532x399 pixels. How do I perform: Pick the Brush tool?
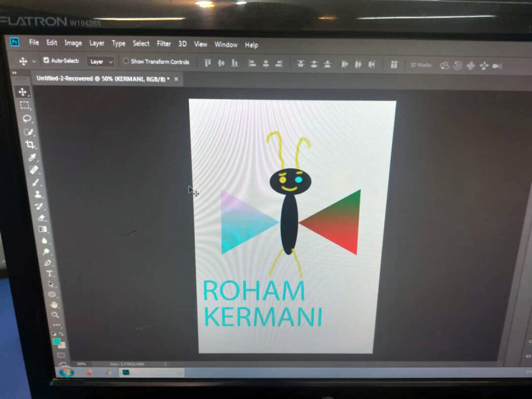(x=35, y=182)
